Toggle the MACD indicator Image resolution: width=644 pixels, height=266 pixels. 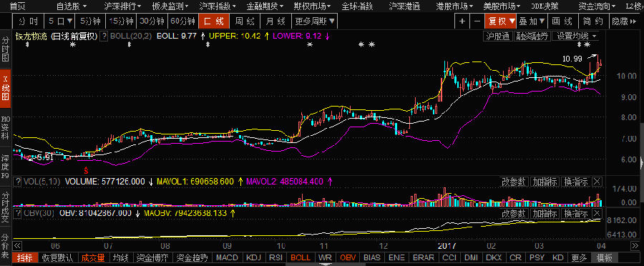pyautogui.click(x=227, y=258)
